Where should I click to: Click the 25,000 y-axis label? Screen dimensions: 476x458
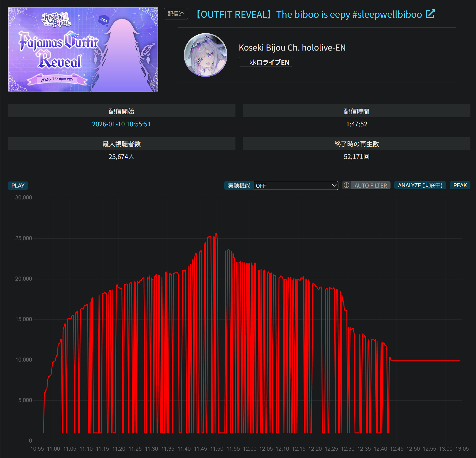[x=24, y=238]
